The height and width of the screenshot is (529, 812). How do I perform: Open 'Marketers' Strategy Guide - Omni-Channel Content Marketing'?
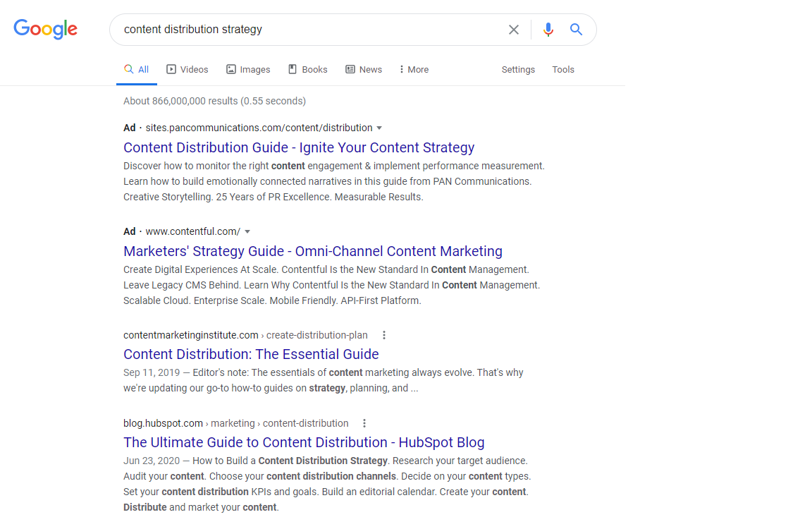[x=313, y=251]
